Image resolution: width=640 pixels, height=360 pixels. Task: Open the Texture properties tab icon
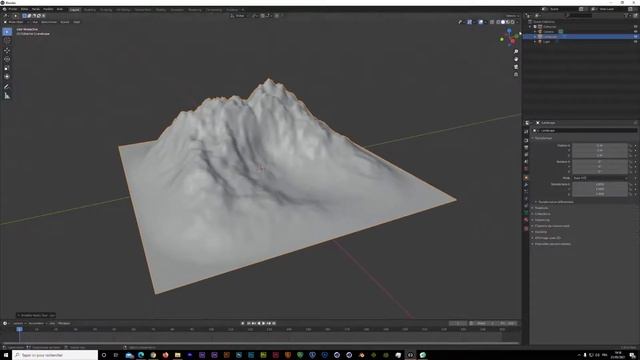526,229
